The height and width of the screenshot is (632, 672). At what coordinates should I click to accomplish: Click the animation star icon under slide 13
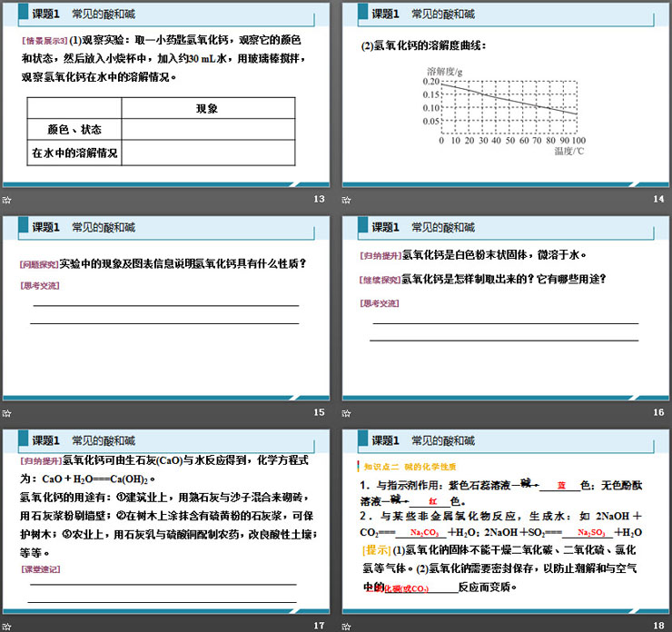click(7, 200)
